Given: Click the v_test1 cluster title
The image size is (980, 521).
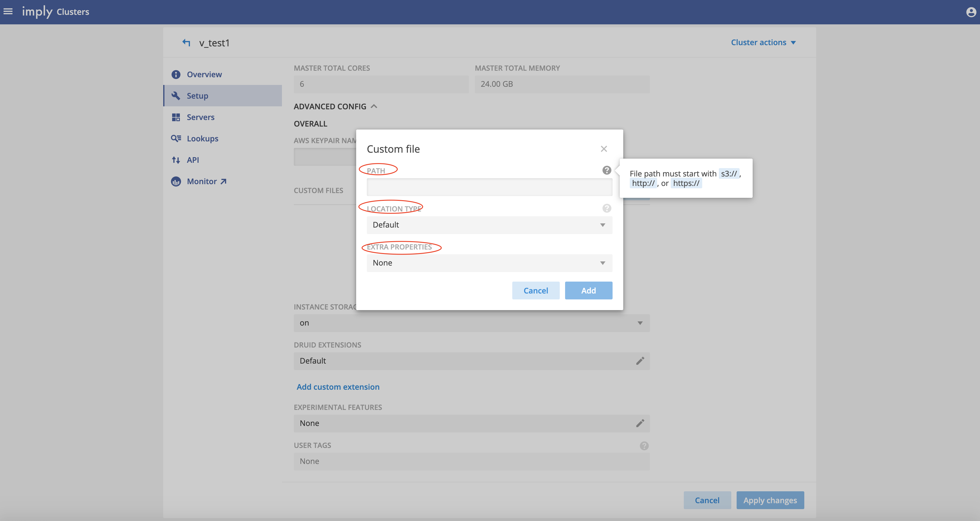Looking at the screenshot, I should (215, 43).
